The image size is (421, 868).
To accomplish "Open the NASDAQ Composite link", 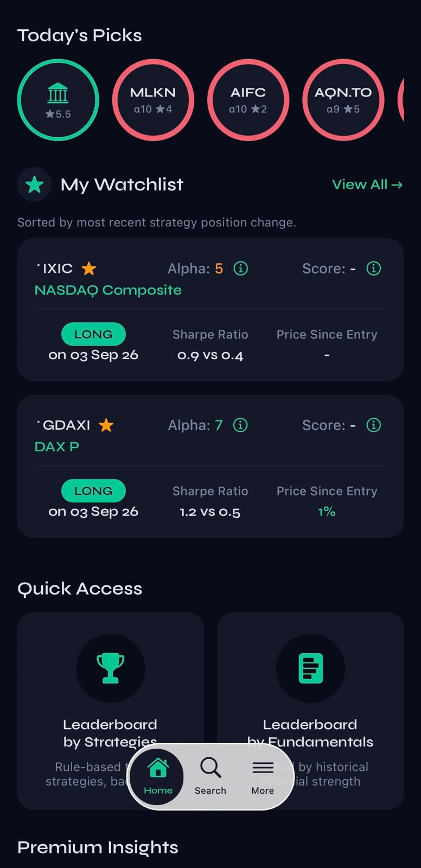I will tap(108, 290).
